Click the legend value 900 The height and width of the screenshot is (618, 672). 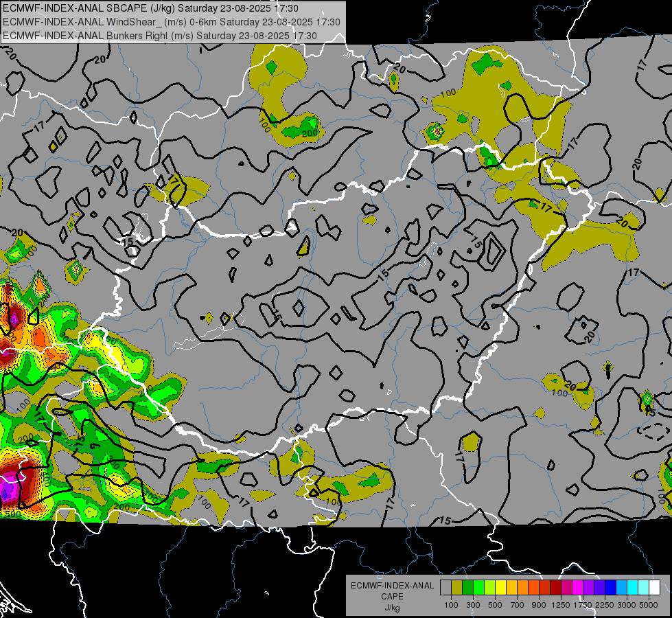pos(539,605)
